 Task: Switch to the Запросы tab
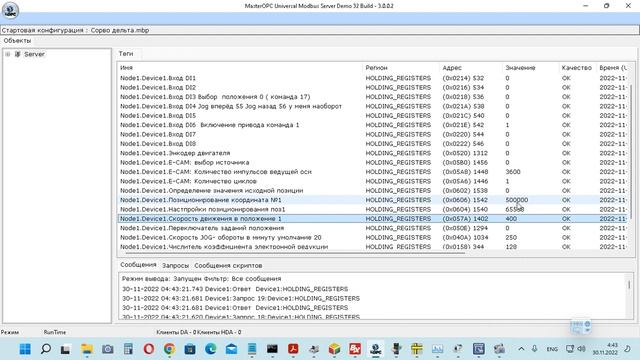click(176, 265)
